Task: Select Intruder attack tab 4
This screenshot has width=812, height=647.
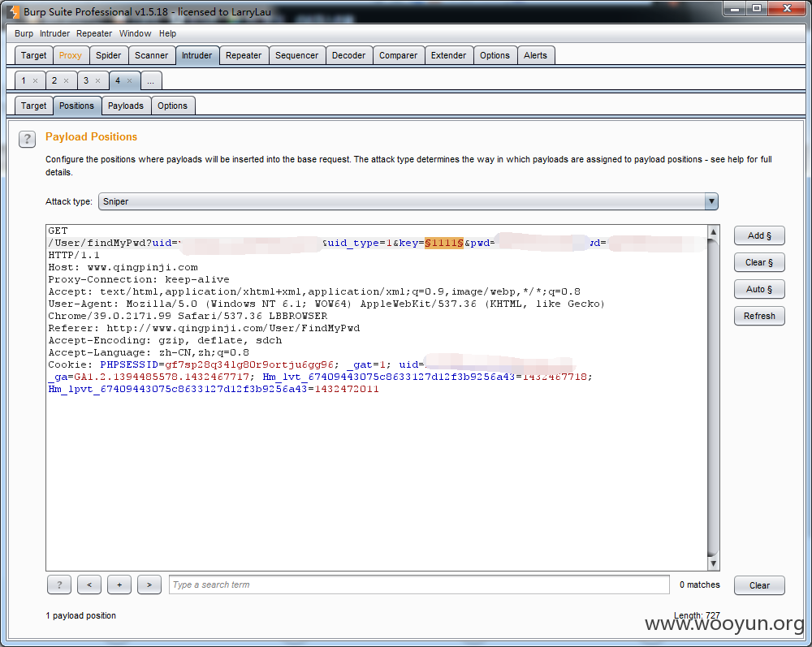Action: [118, 80]
